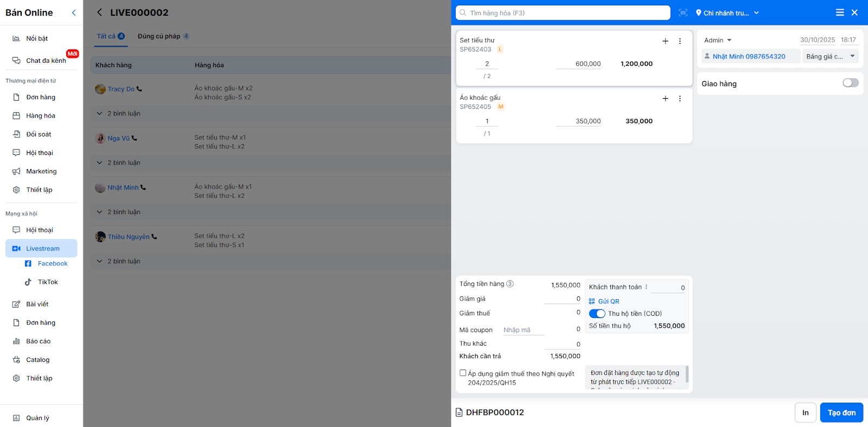Click the Tạo đơn button
This screenshot has width=868, height=427.
coord(841,413)
